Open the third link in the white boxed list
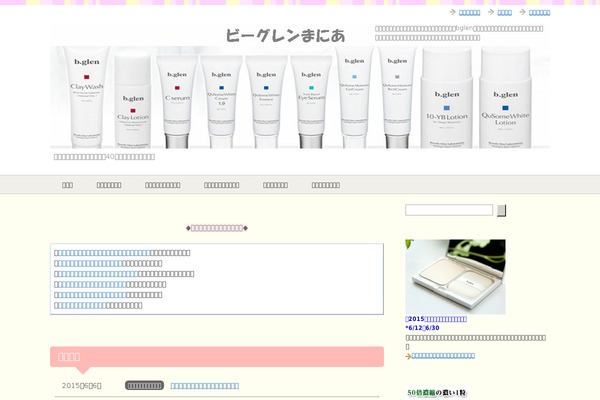600x400 pixels. click(x=98, y=274)
